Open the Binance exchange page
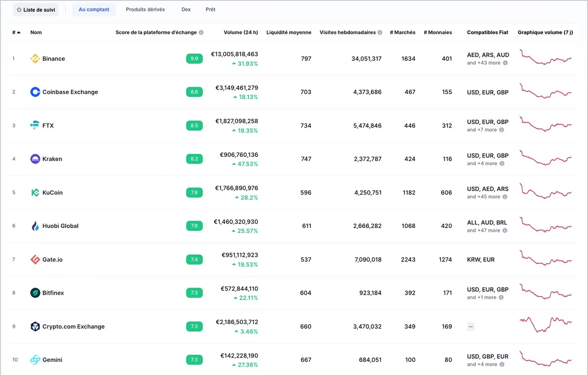This screenshot has width=588, height=376. [x=53, y=59]
